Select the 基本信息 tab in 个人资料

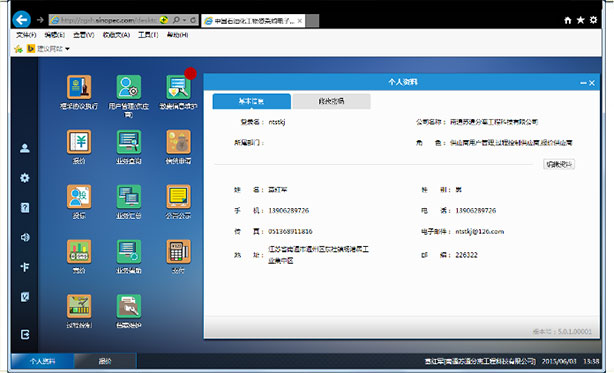(x=251, y=101)
